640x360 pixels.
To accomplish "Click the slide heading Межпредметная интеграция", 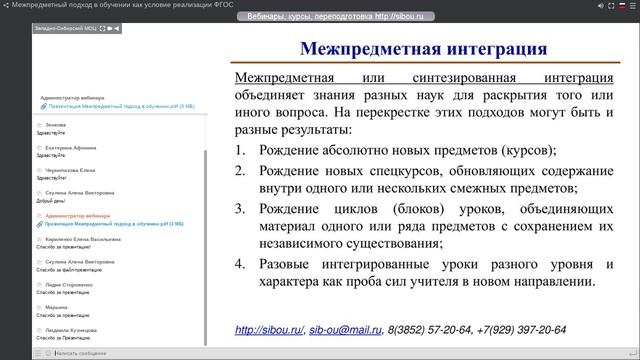I will coord(424,49).
